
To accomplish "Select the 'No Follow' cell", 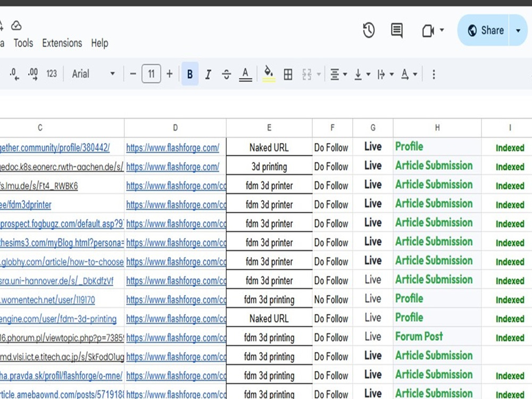I will pos(332,300).
